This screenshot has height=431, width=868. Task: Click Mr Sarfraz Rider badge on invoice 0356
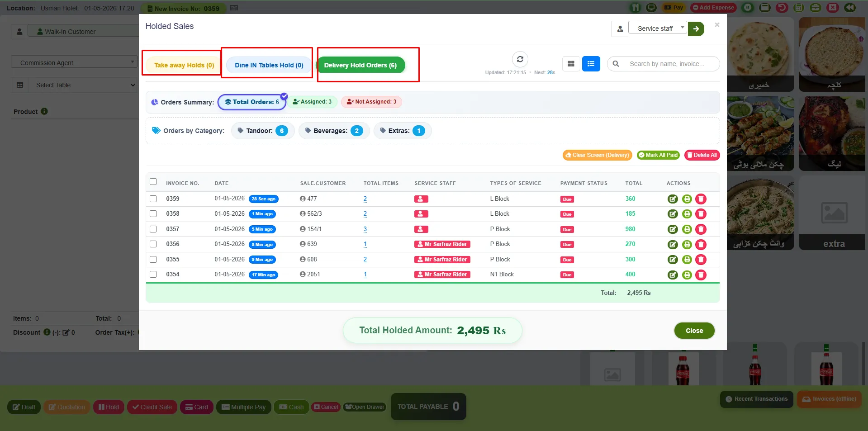coord(442,244)
